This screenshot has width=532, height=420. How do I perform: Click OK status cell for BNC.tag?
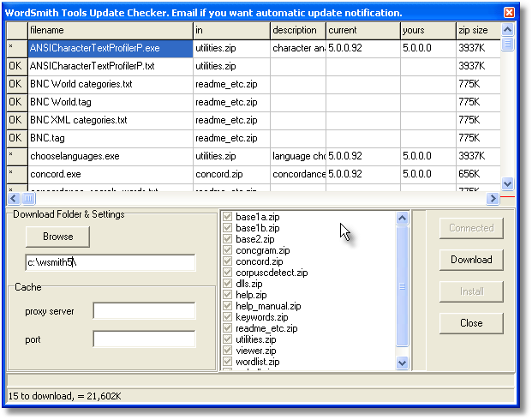click(x=17, y=138)
